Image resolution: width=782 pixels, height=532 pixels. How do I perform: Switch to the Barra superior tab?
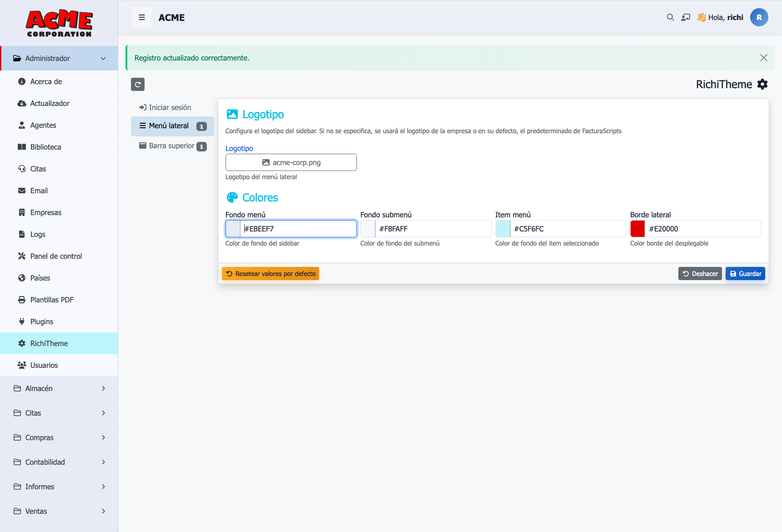click(172, 146)
